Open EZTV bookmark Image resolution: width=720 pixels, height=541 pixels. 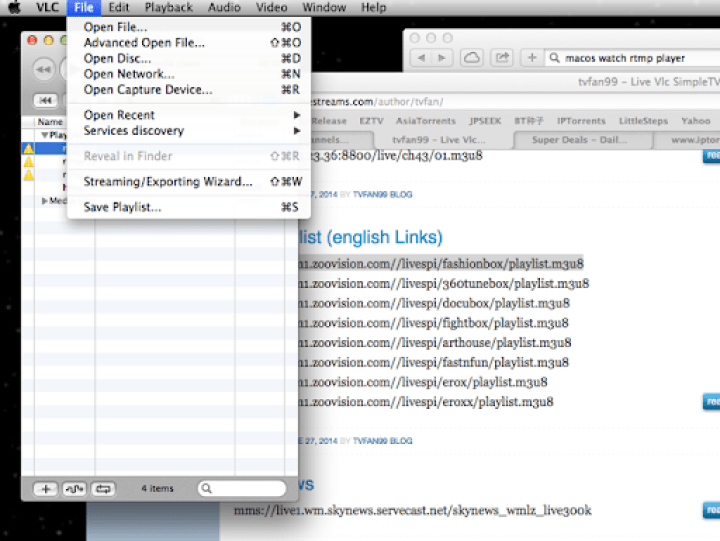(371, 121)
